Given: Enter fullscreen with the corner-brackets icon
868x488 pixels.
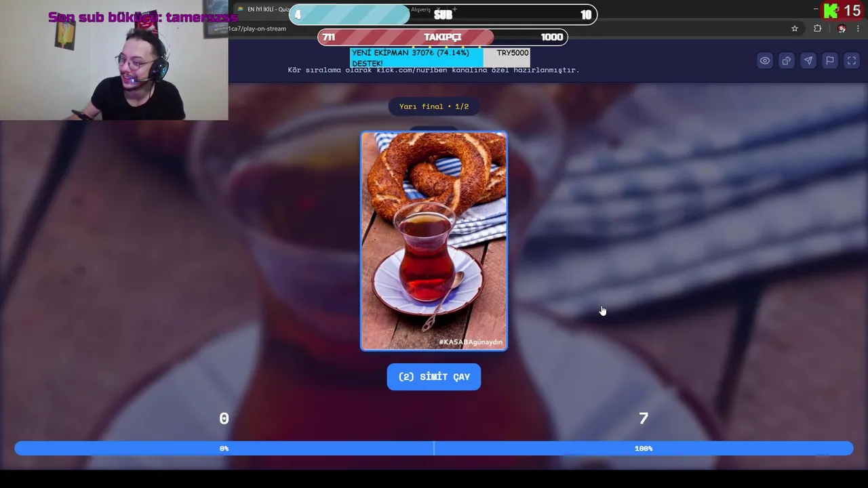Looking at the screenshot, I should pos(851,61).
